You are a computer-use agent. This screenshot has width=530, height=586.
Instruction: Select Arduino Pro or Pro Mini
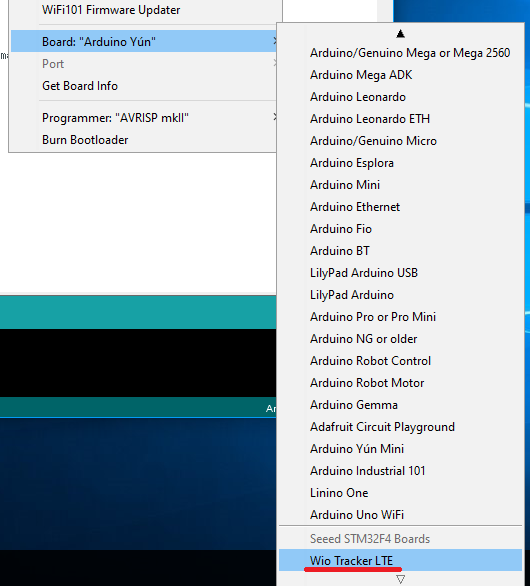[x=400, y=317]
